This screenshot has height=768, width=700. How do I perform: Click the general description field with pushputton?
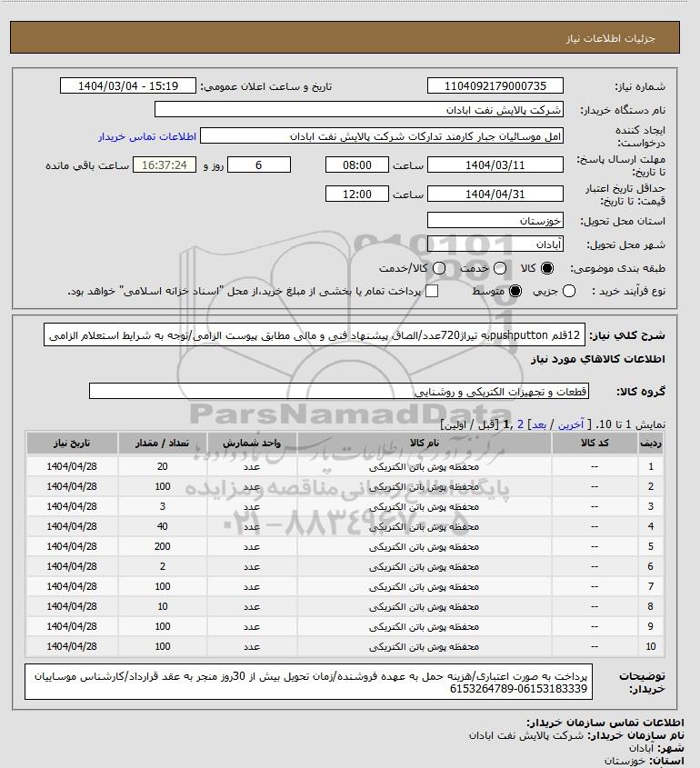315,334
